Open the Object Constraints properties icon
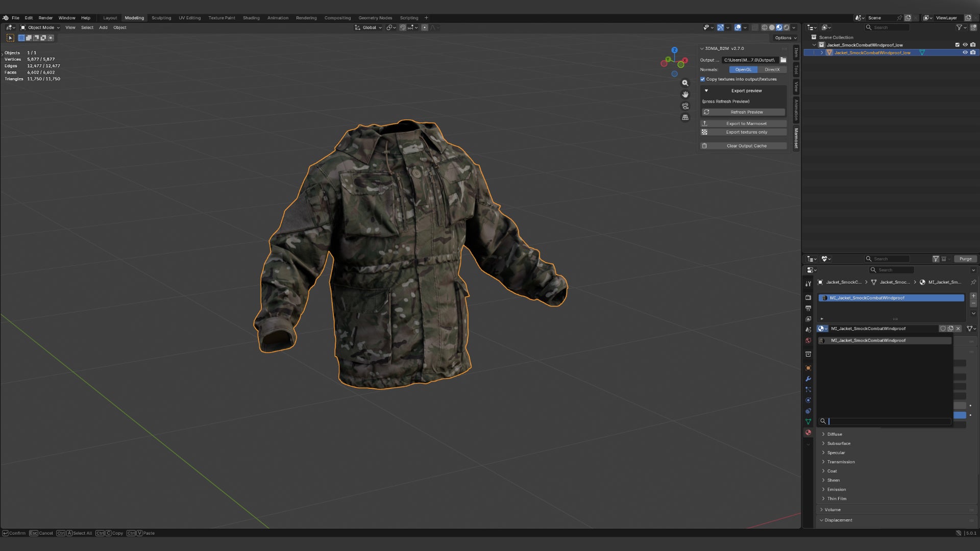980x551 pixels. point(808,411)
